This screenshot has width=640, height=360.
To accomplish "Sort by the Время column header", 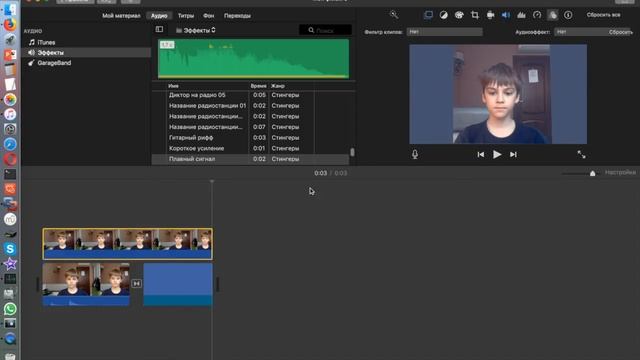I will tap(258, 86).
